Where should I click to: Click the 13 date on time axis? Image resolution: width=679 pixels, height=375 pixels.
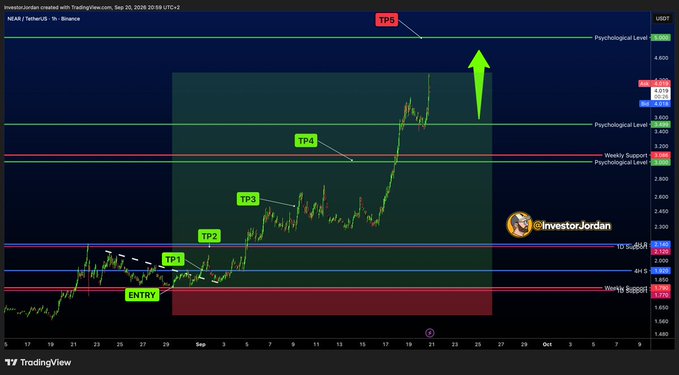point(339,345)
